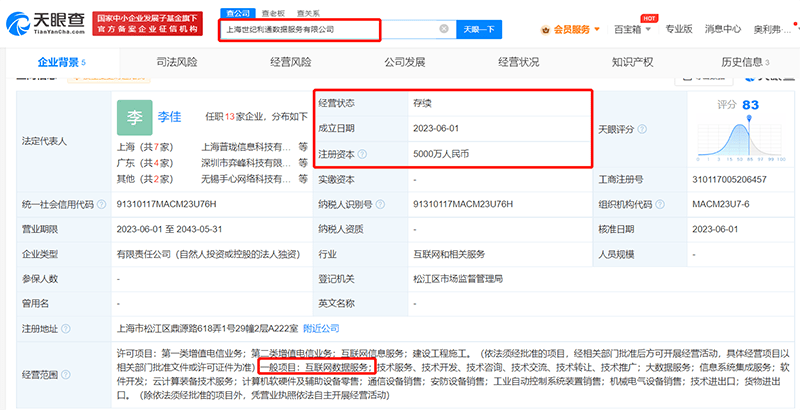Clear the search box with the X icon
Image resolution: width=800 pixels, height=410 pixels.
[x=444, y=29]
